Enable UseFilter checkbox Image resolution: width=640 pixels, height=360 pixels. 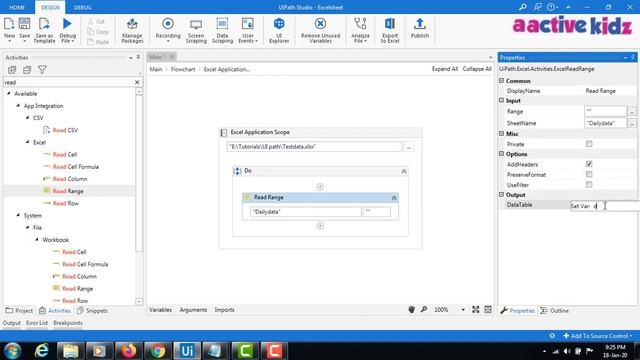(589, 184)
